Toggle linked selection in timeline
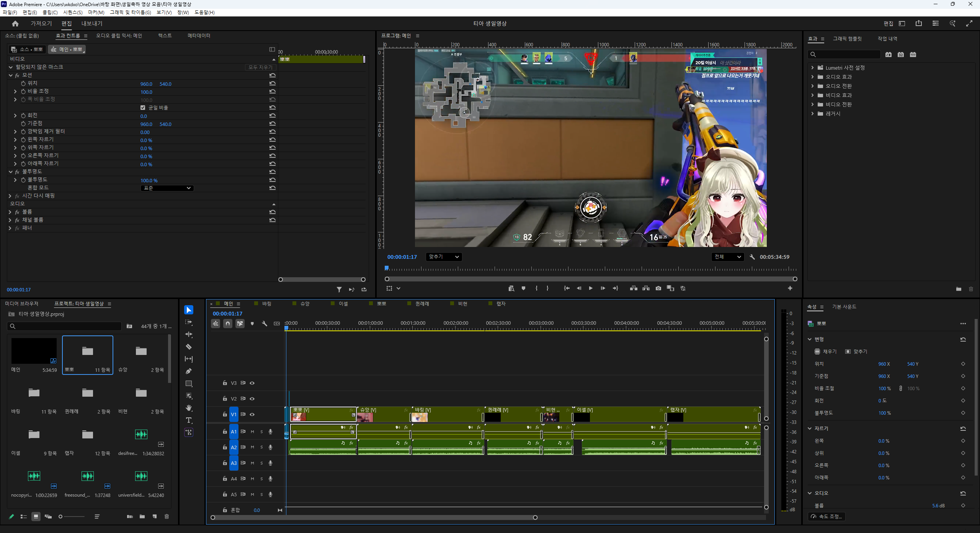The image size is (980, 533). point(240,324)
